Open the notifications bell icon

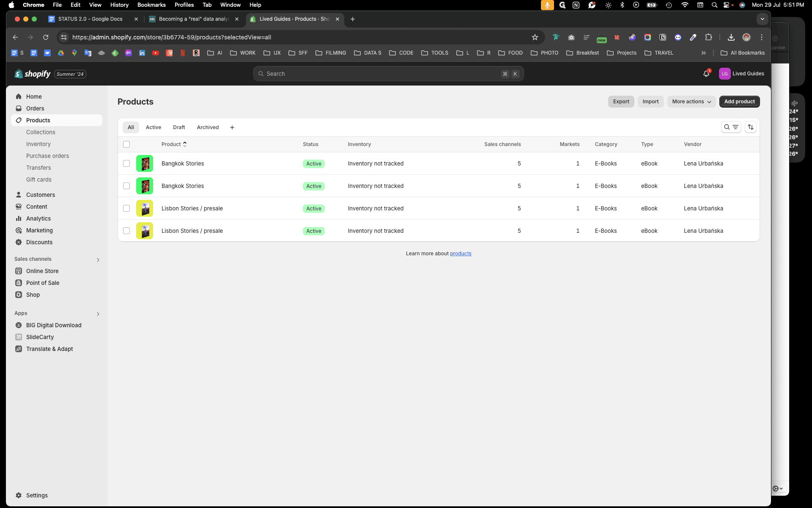706,74
